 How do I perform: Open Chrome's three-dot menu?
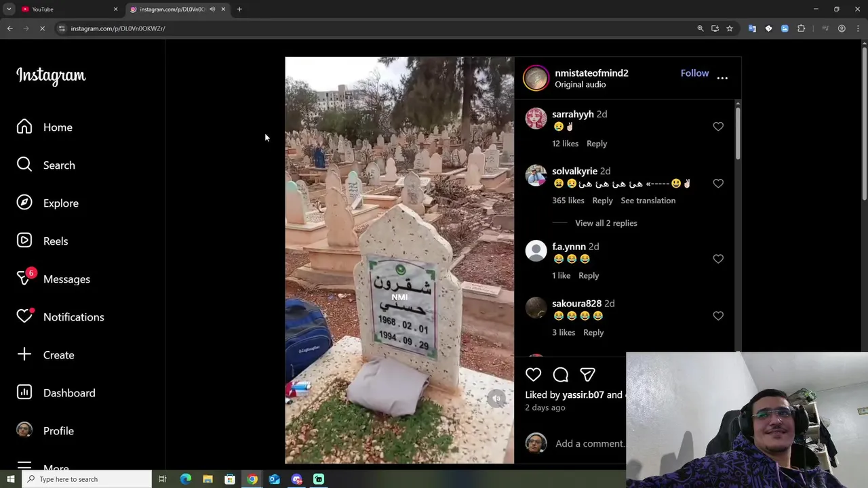pyautogui.click(x=857, y=28)
